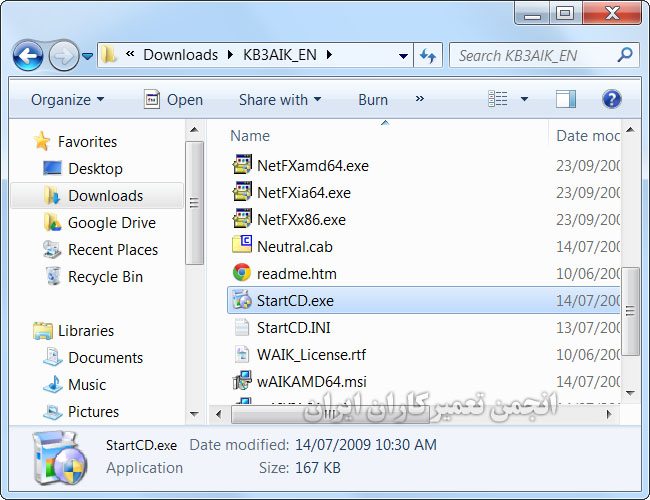
Task: Select KB3AIK_EN in the address breadcrumb
Action: pyautogui.click(x=280, y=55)
